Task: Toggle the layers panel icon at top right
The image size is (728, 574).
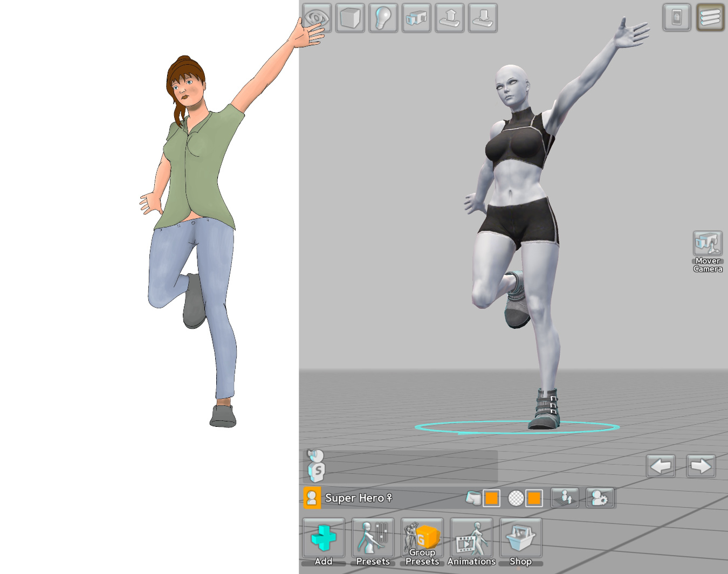Action: 710,18
